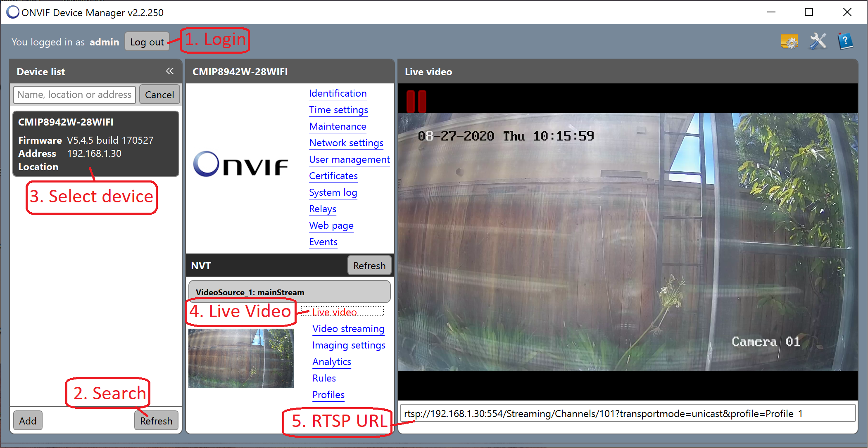Open the Events page

point(323,242)
